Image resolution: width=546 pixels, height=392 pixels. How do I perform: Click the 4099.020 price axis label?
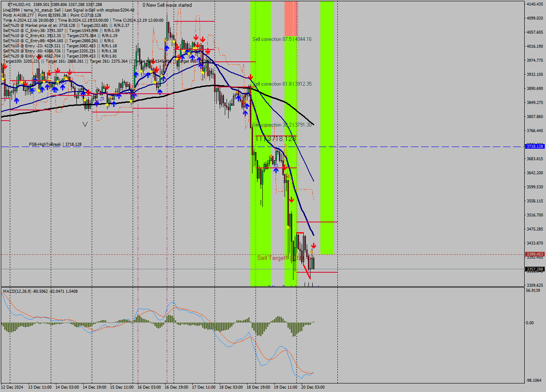click(x=535, y=18)
